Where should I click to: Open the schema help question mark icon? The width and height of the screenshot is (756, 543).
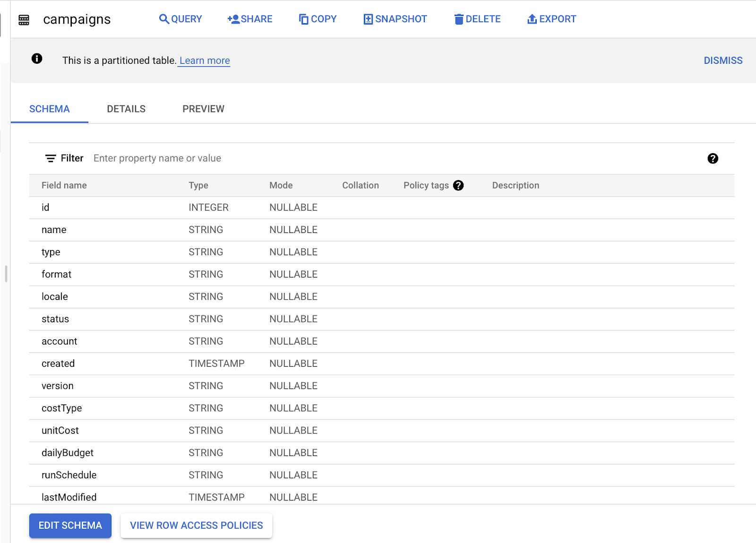713,159
